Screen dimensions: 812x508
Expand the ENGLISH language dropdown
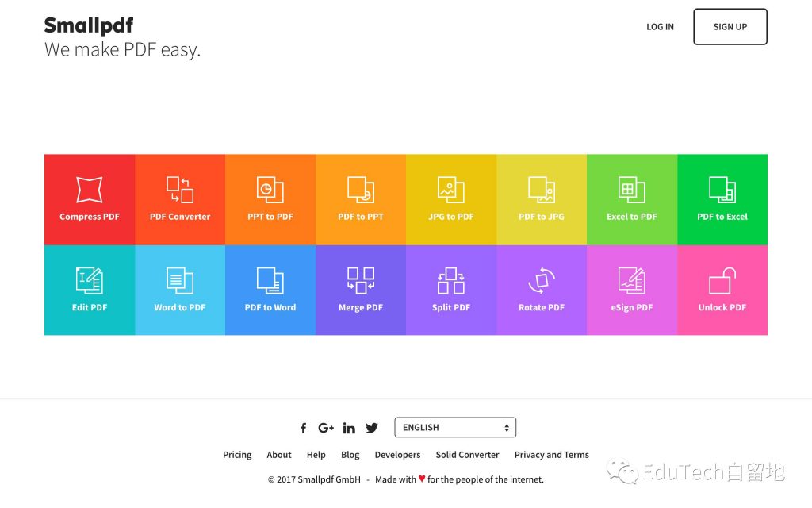coord(455,427)
